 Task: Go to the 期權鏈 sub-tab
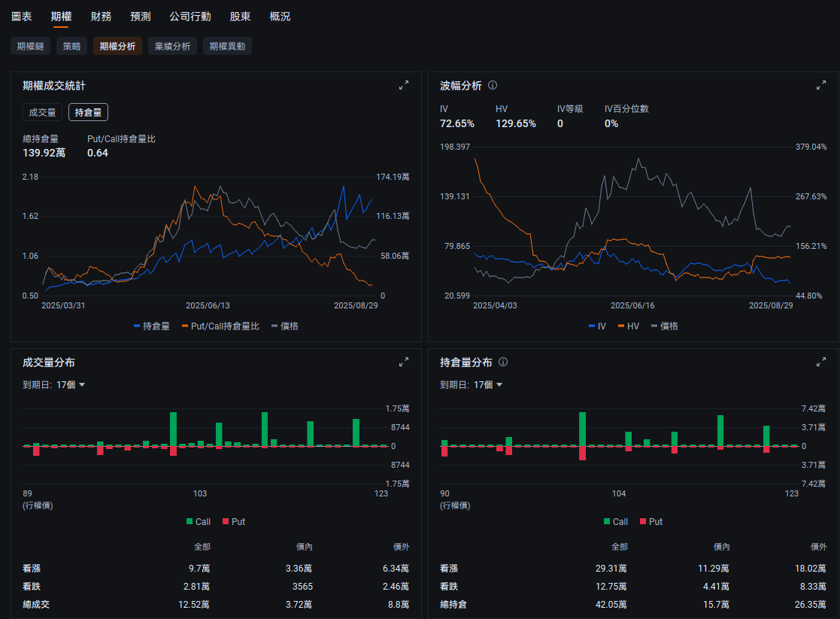(x=31, y=46)
